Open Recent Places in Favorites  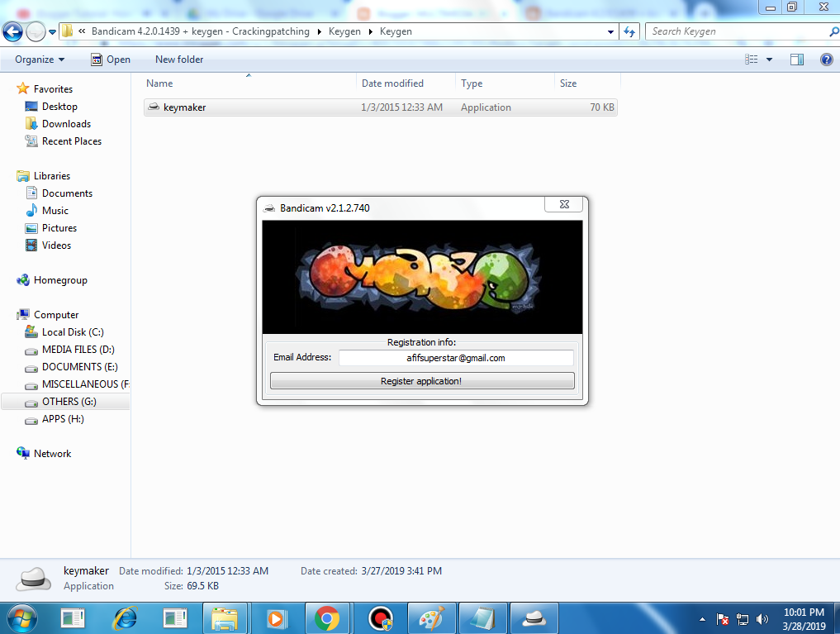pos(72,141)
